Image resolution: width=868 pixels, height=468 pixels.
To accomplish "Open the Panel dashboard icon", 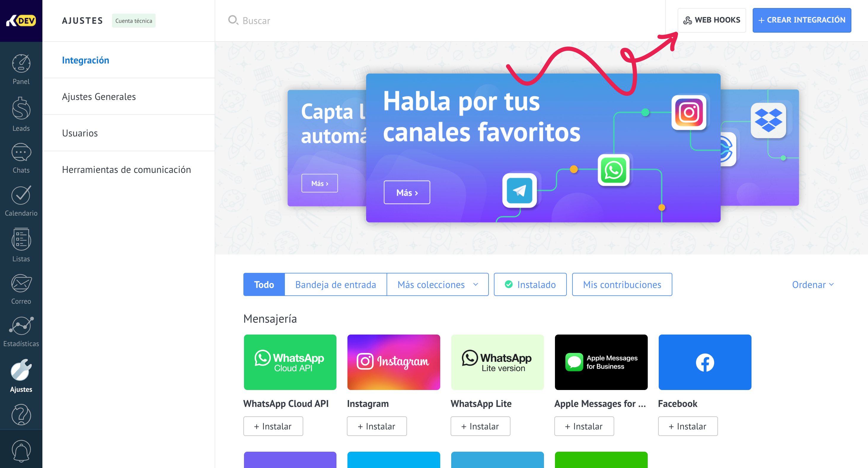I will coord(21,63).
